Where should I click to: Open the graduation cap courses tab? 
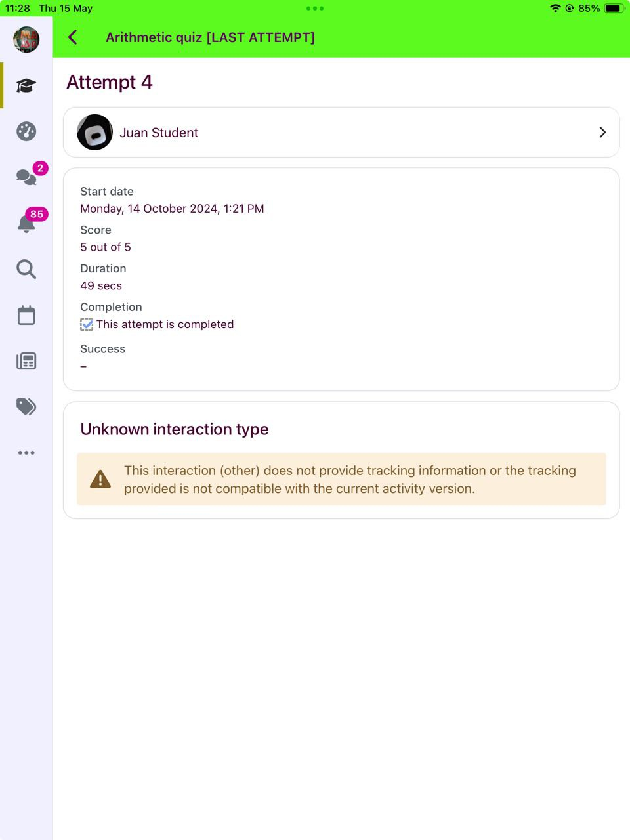pyautogui.click(x=26, y=85)
